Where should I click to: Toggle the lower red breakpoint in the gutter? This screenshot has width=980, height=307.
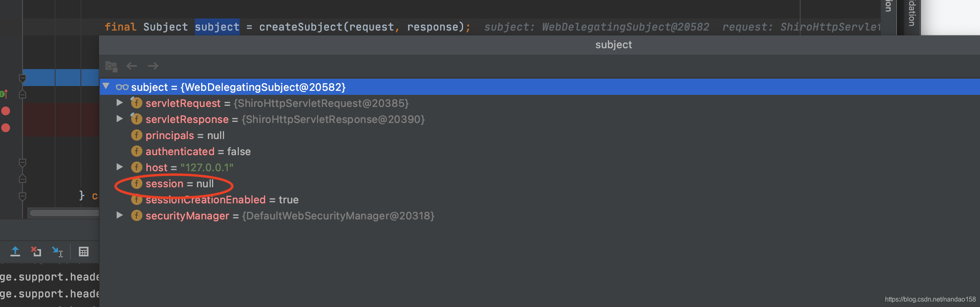(6, 128)
